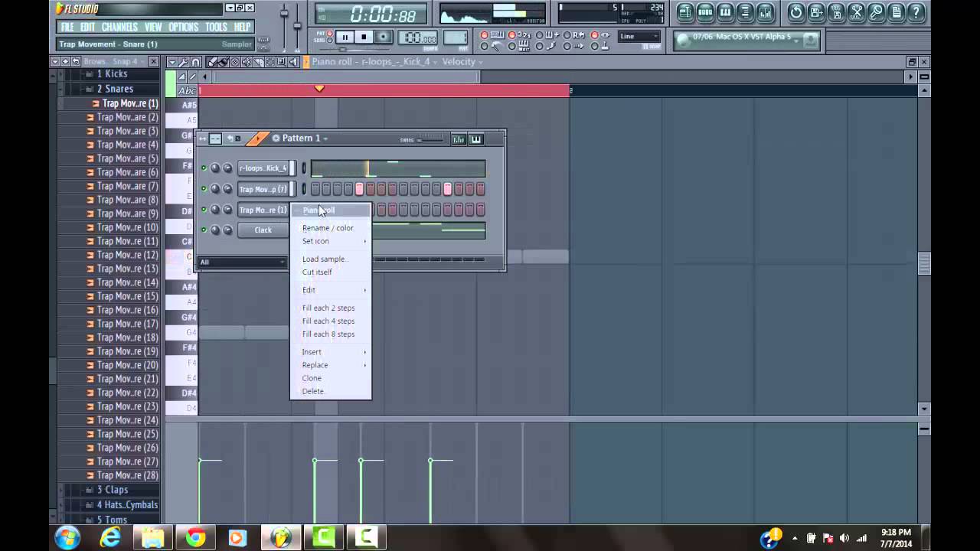The height and width of the screenshot is (551, 980).
Task: Open the audio editor scissors icon
Action: pos(857,12)
